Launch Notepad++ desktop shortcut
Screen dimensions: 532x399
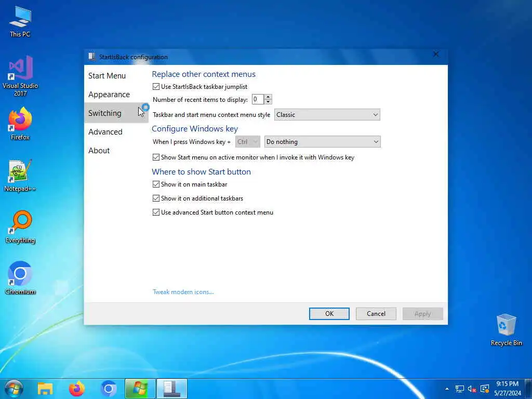[x=20, y=176]
